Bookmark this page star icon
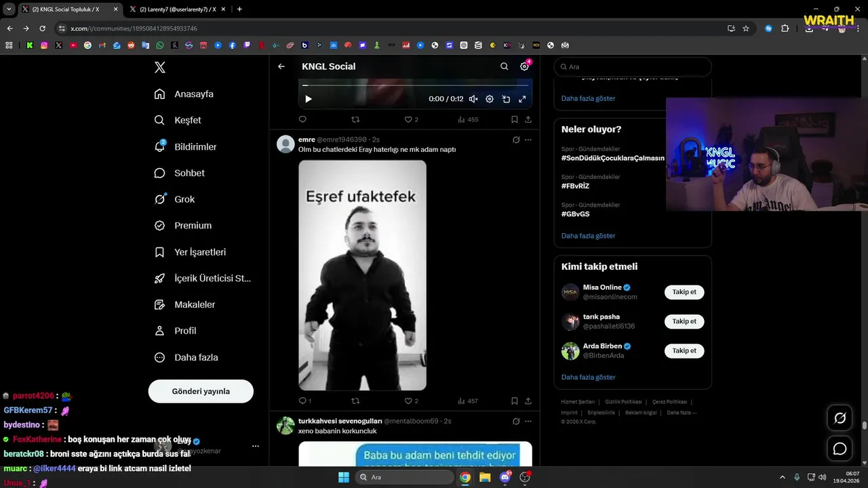 click(746, 28)
